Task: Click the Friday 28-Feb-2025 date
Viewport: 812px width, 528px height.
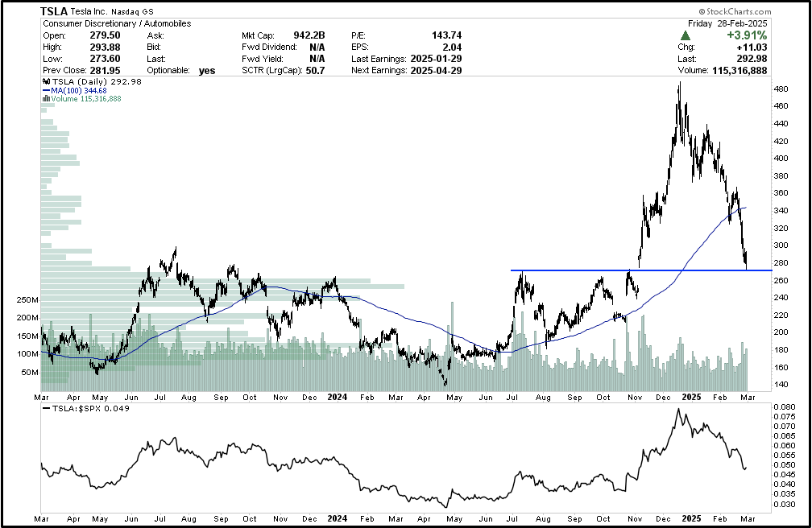Action: [727, 23]
